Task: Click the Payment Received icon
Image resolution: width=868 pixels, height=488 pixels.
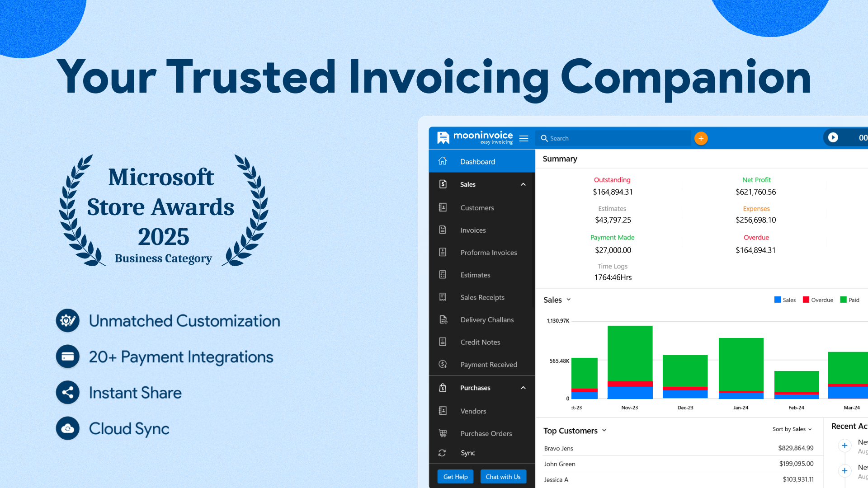Action: coord(443,364)
